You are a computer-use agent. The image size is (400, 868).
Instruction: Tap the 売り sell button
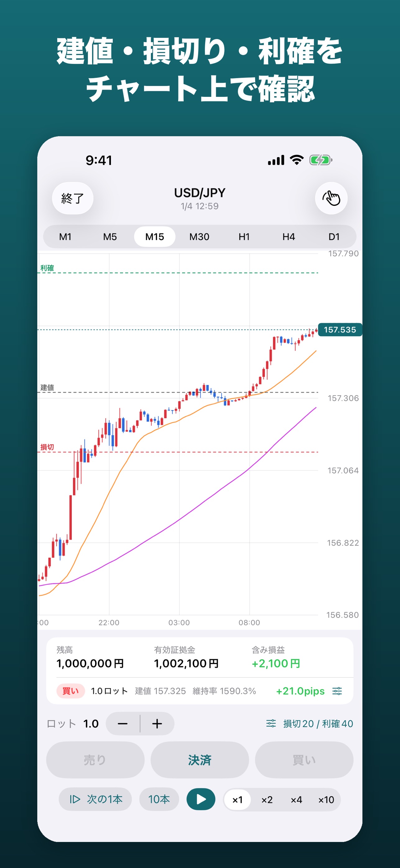pos(95,760)
